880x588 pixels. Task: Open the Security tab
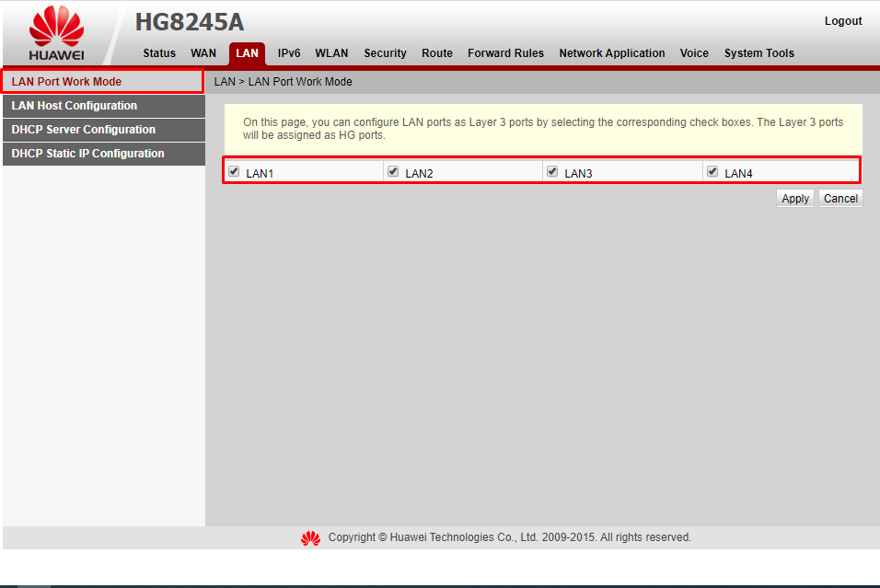click(385, 53)
